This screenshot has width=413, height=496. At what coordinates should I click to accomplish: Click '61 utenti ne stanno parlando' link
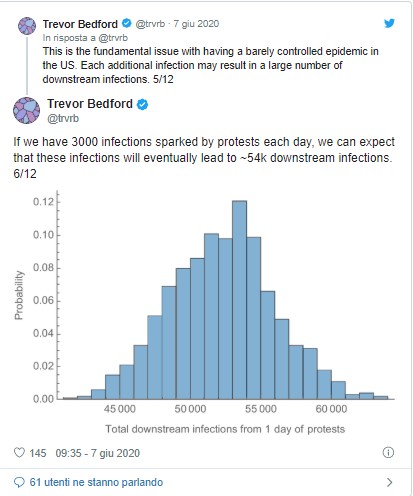click(96, 482)
